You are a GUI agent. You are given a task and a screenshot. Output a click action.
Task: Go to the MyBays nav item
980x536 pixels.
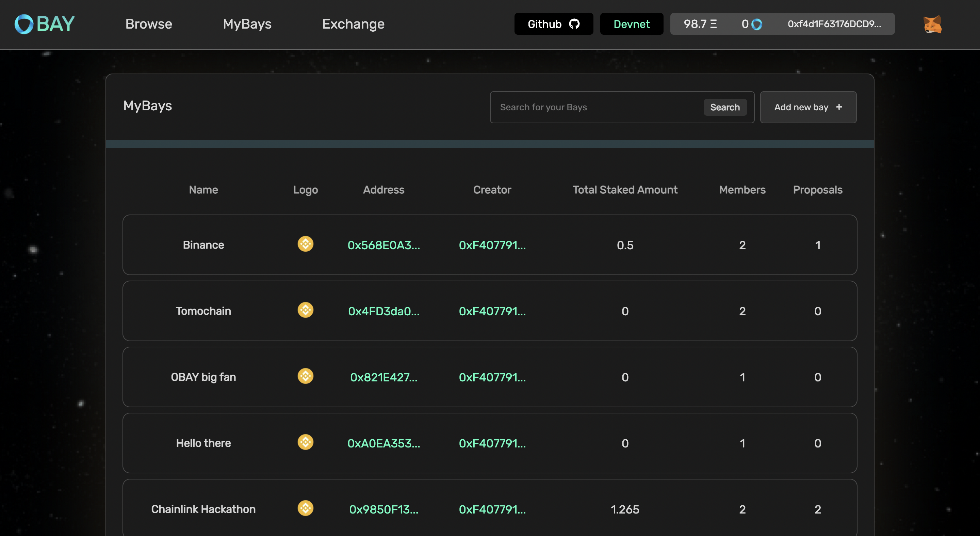click(x=247, y=24)
